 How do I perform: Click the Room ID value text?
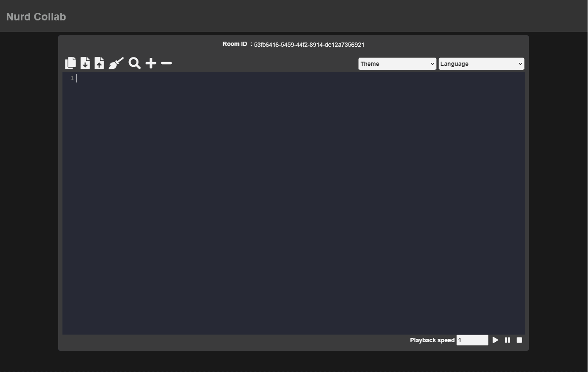point(309,45)
